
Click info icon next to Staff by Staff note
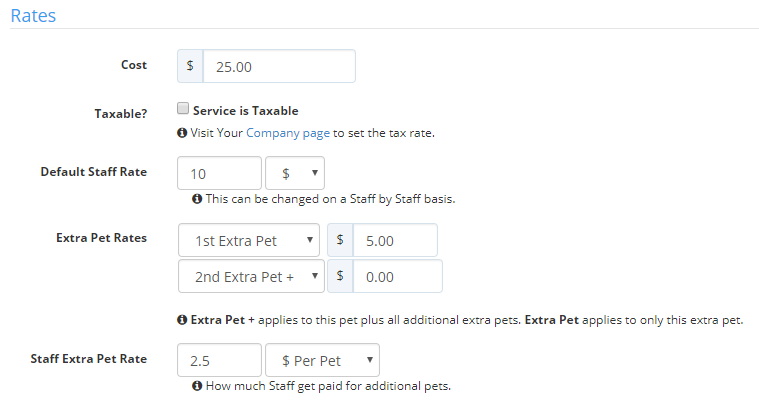tap(197, 199)
